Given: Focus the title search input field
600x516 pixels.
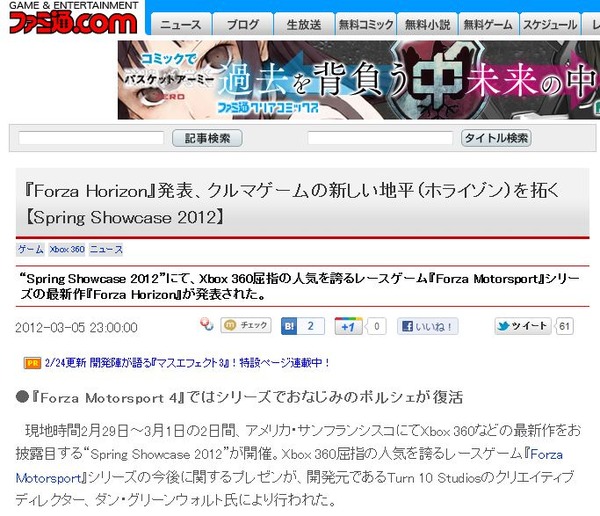Looking at the screenshot, I should coord(380,138).
